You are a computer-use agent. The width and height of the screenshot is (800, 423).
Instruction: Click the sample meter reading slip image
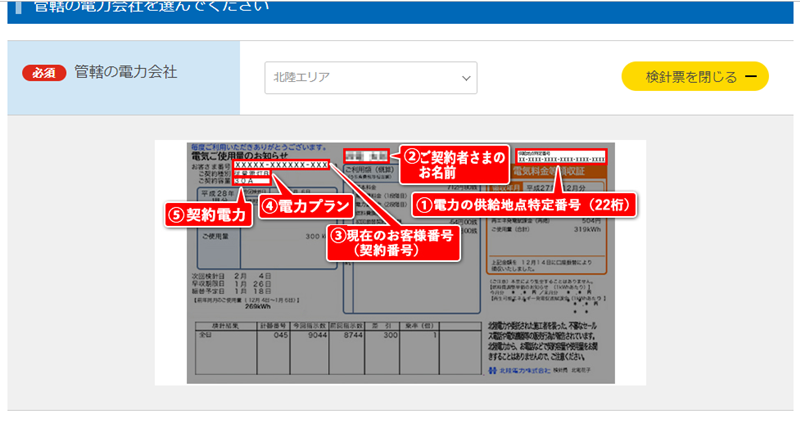(401, 263)
